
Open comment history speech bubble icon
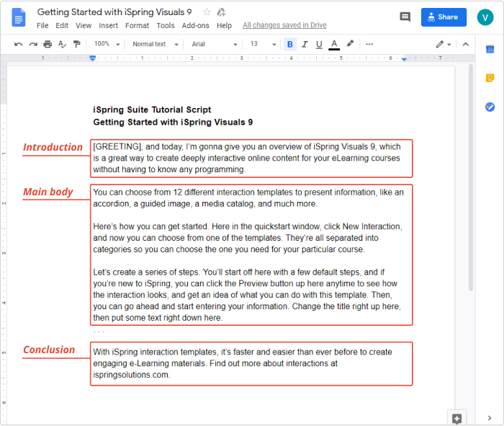[405, 17]
